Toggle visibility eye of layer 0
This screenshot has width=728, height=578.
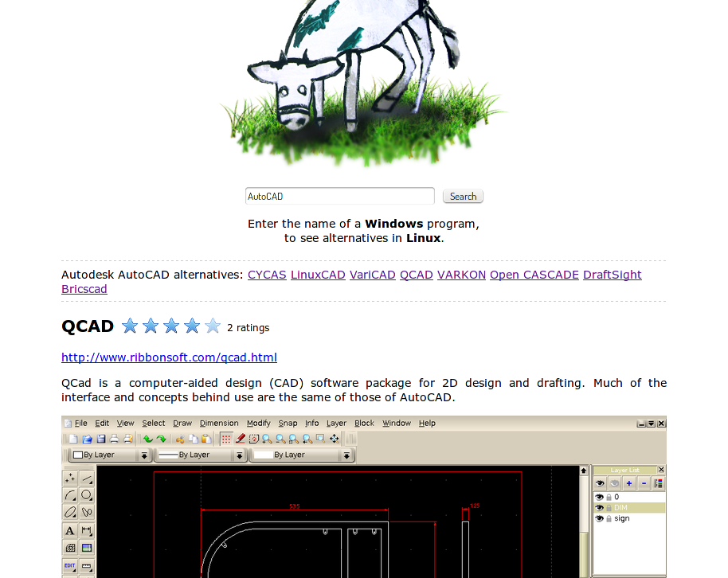(600, 497)
